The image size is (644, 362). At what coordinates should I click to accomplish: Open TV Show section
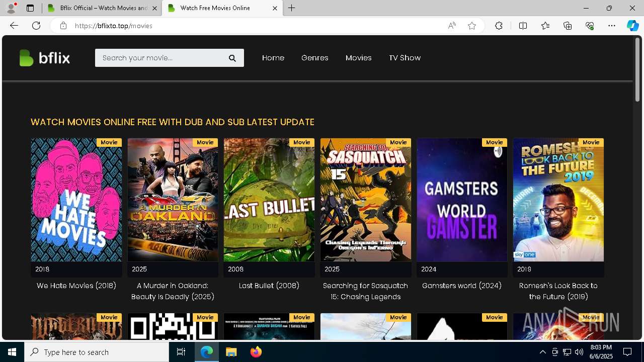pyautogui.click(x=405, y=58)
